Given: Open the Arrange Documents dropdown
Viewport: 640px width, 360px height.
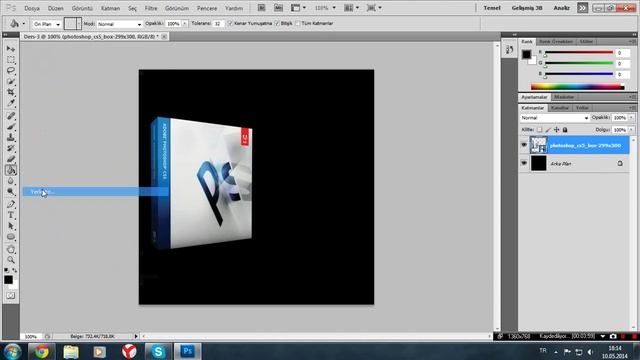Looking at the screenshot, I should pos(351,8).
